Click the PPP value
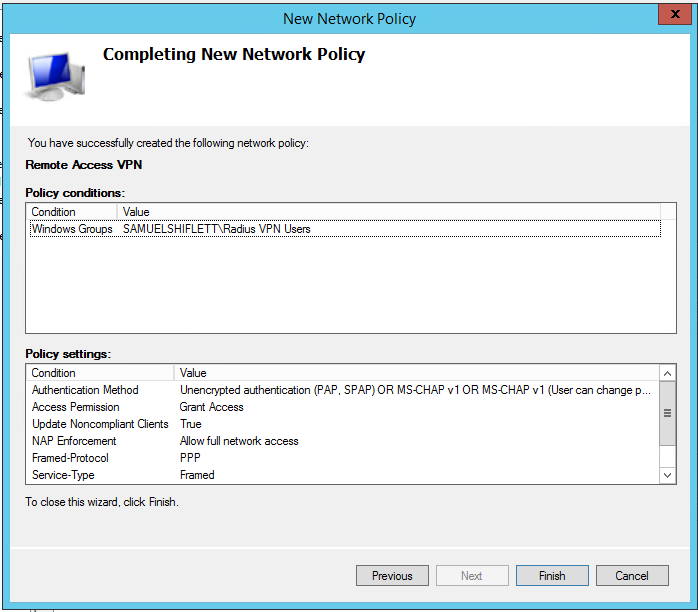 click(190, 458)
